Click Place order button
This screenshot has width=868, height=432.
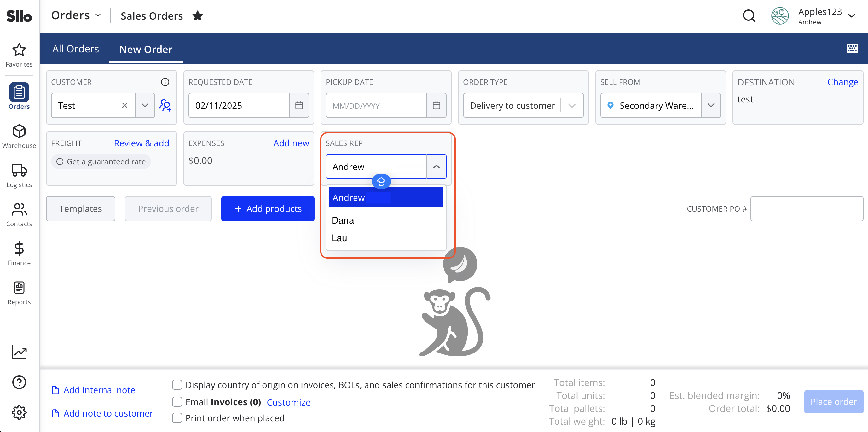tap(833, 402)
